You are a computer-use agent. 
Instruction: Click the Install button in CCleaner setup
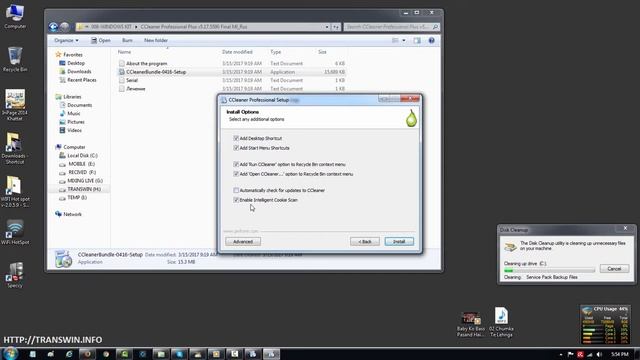[399, 242]
